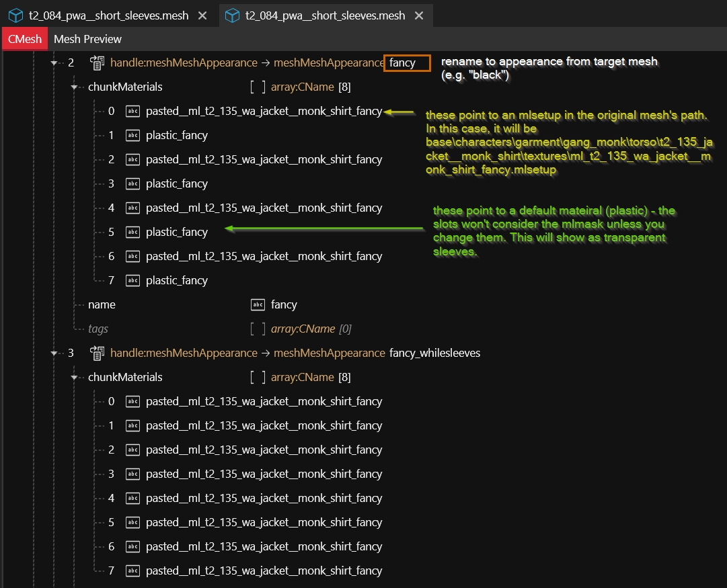Collapse chunkMaterials under fancy_whilesleeves appearance
This screenshot has height=588, width=727.
coord(75,377)
